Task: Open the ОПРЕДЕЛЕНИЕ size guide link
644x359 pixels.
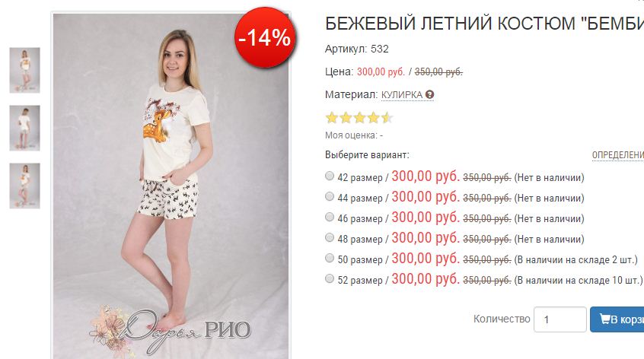Action: pyautogui.click(x=617, y=155)
